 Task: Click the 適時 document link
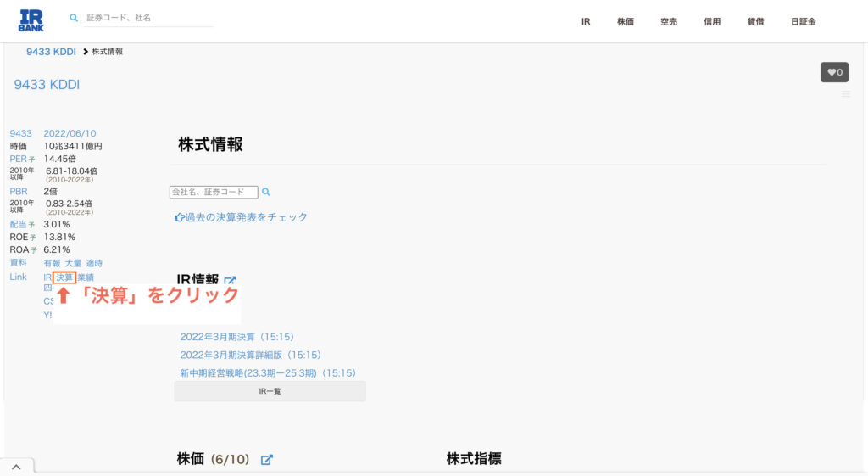click(x=94, y=263)
